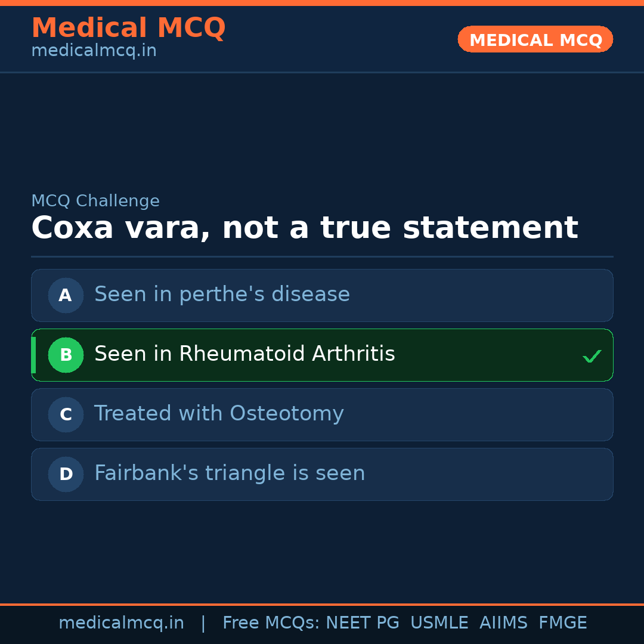The height and width of the screenshot is (644, 644).
Task: Select answer D, Fairbank's triangle is seen
Action: click(x=322, y=474)
